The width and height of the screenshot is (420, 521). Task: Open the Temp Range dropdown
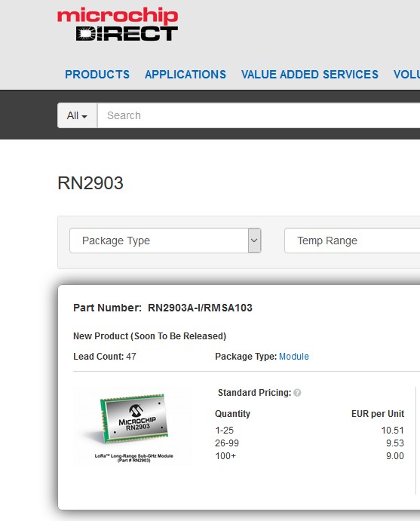[x=352, y=241]
